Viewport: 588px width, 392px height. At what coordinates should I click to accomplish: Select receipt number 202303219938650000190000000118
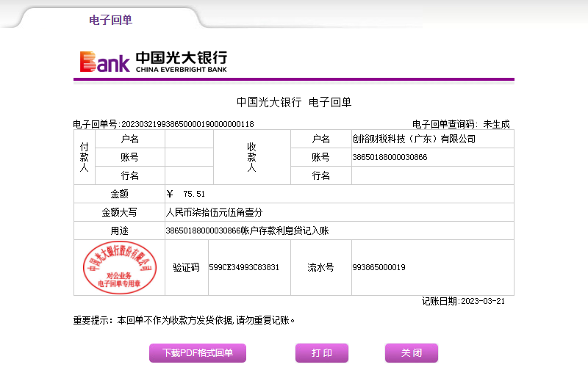(x=188, y=124)
